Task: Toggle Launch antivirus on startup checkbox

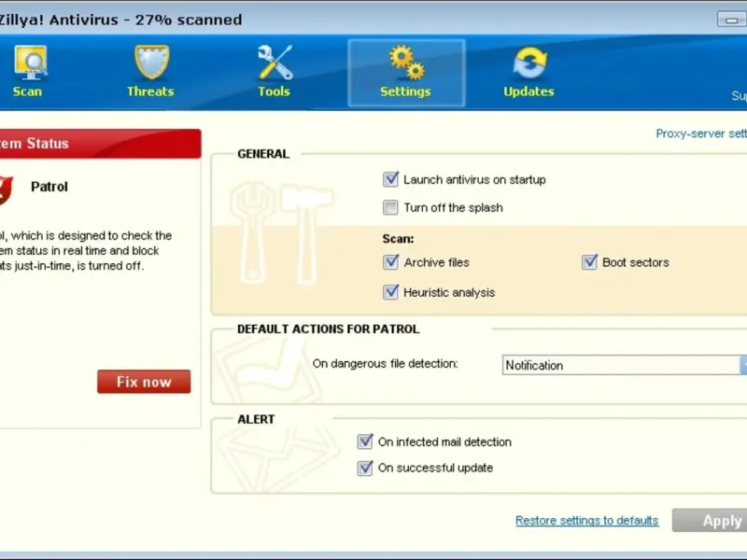Action: 390,179
